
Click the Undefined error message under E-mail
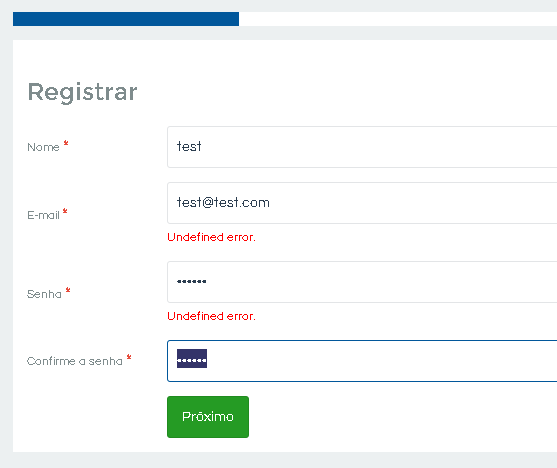pyautogui.click(x=211, y=237)
